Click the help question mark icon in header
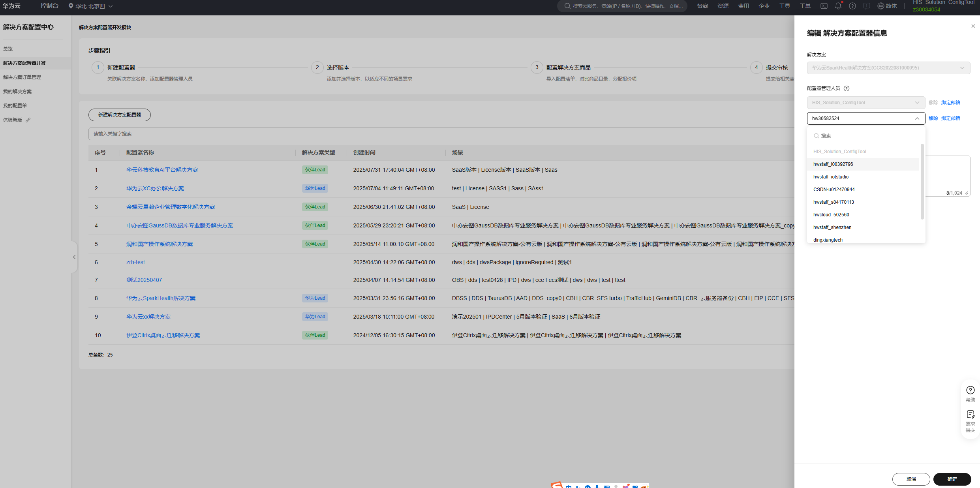 pos(852,6)
